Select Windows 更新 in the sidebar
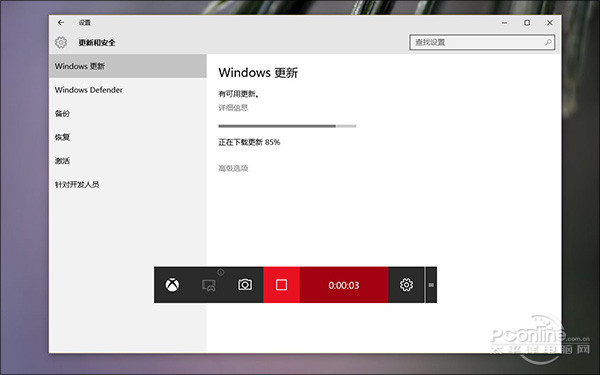 pyautogui.click(x=128, y=66)
